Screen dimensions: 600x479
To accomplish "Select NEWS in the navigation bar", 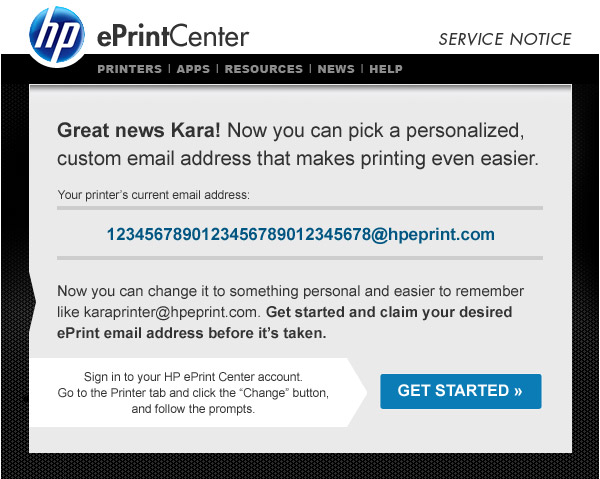I will click(336, 69).
